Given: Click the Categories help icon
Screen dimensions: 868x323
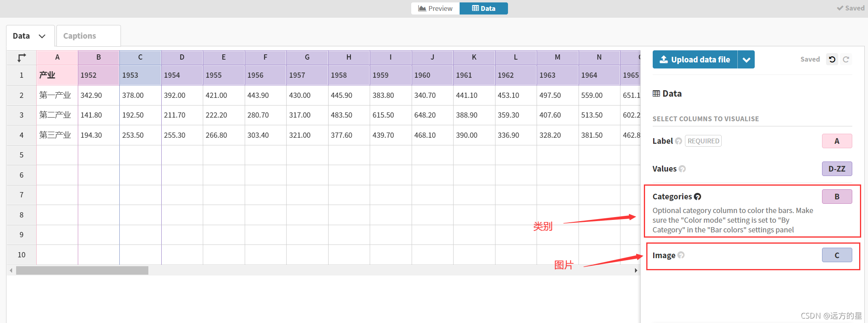Looking at the screenshot, I should point(697,197).
